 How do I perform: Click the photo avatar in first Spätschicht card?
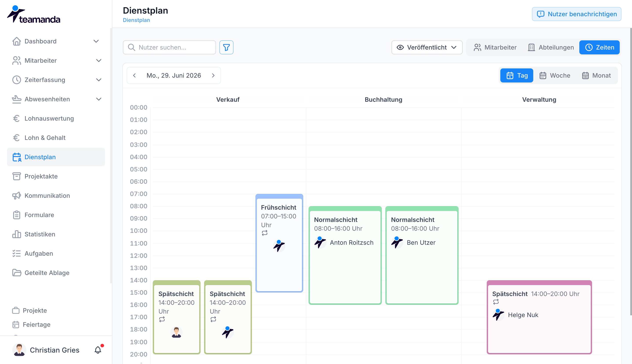click(176, 332)
